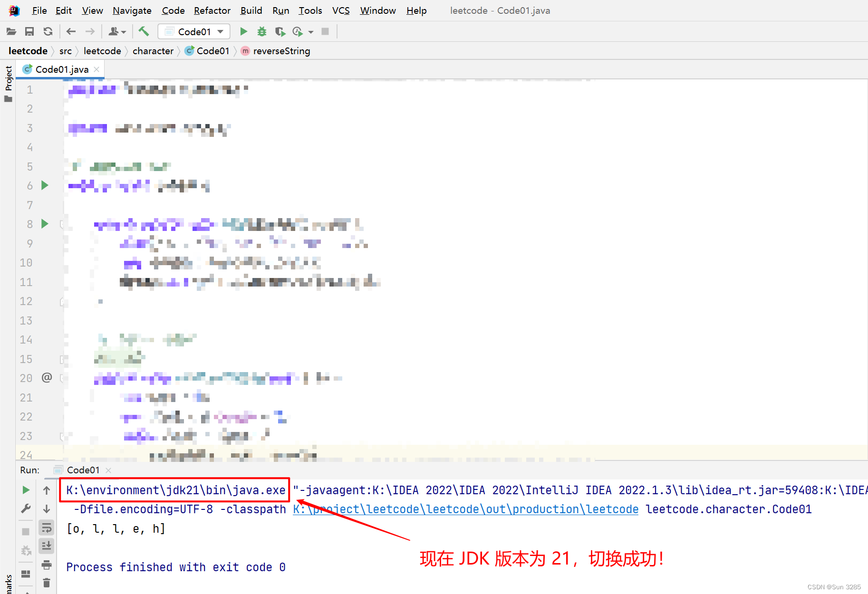Open the VCS menu

[341, 10]
